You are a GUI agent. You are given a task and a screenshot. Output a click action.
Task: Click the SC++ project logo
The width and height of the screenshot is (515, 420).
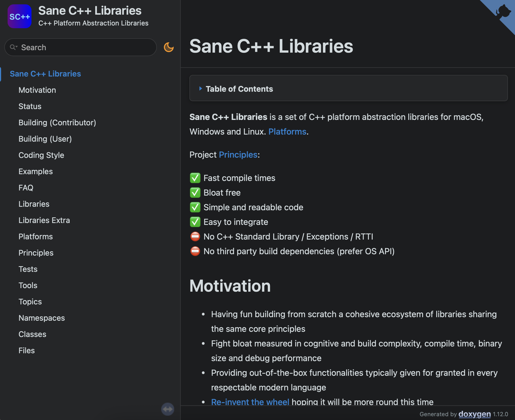click(x=20, y=16)
